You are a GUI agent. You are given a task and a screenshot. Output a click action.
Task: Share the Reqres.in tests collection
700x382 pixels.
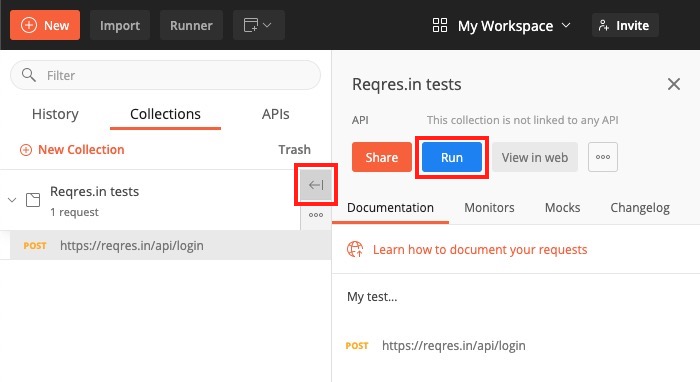pos(382,157)
